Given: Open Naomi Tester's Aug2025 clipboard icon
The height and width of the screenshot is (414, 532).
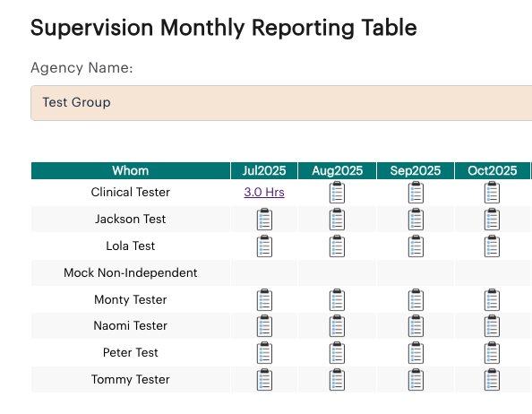Looking at the screenshot, I should pyautogui.click(x=337, y=326).
